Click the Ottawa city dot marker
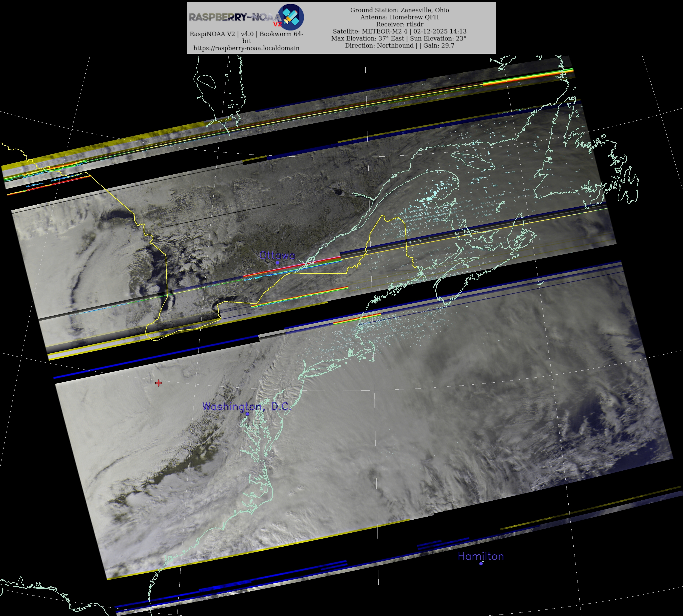The image size is (683, 616). pyautogui.click(x=277, y=263)
